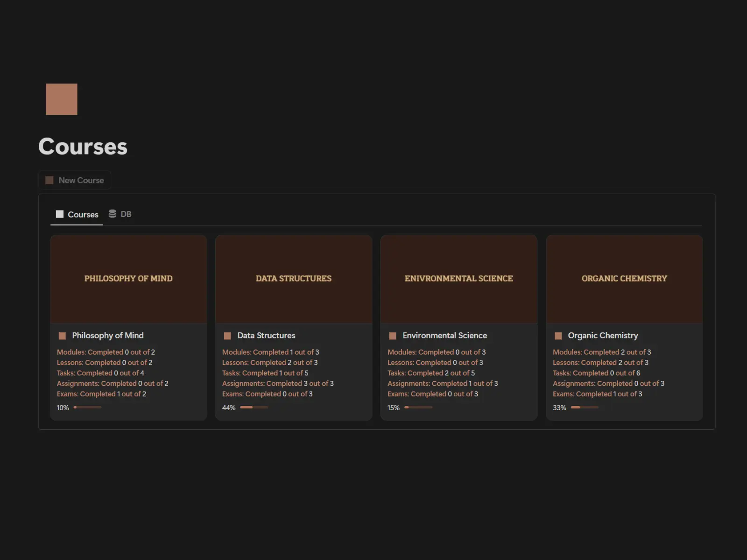The image size is (747, 560).
Task: Click the Courses page heading
Action: click(x=83, y=147)
